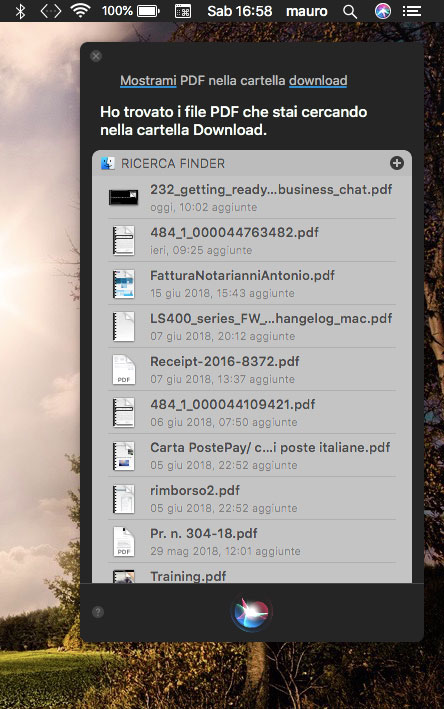Viewport: 444px width, 709px height.
Task: Click PDF icon of Receipt-2016-8372.pdf
Action: coord(123,370)
